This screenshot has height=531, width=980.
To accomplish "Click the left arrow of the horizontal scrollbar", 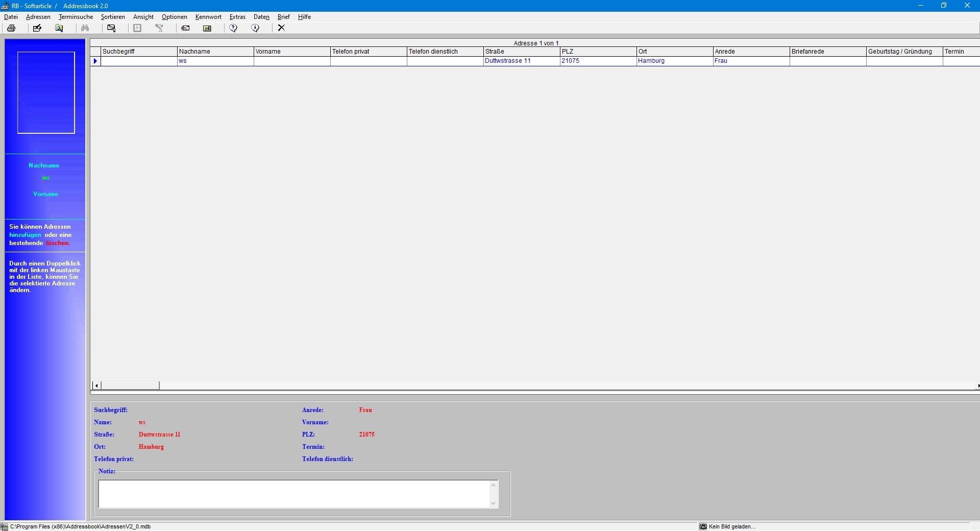I will (x=96, y=385).
